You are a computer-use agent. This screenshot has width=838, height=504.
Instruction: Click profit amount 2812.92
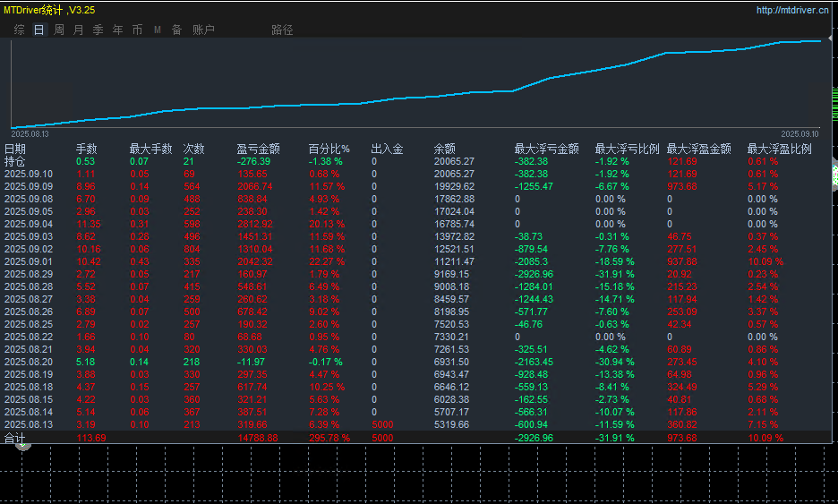point(255,224)
